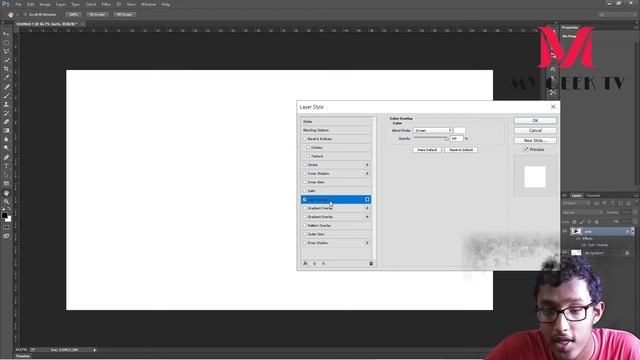Screen dimensions: 640x360
Task: Click the Reset to Default button
Action: 461,150
